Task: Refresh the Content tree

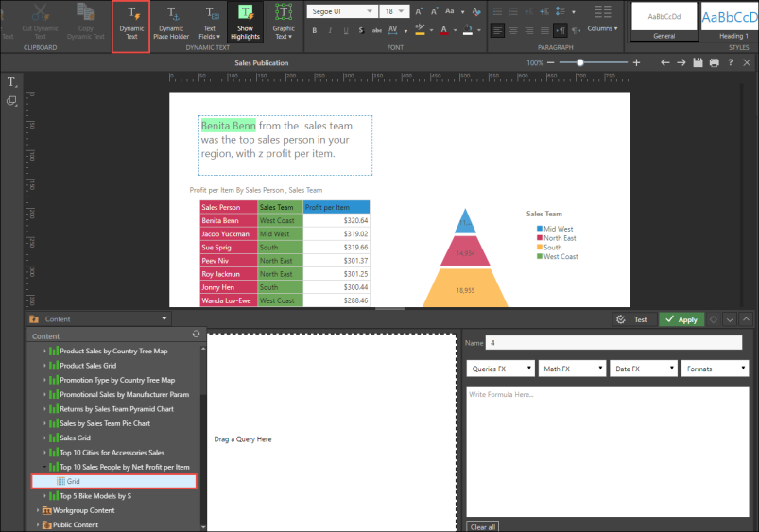Action: (x=195, y=335)
